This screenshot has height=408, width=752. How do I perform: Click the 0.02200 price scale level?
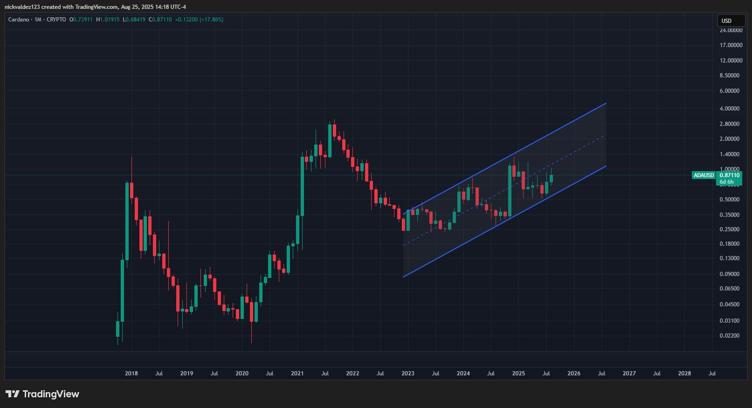pyautogui.click(x=731, y=336)
